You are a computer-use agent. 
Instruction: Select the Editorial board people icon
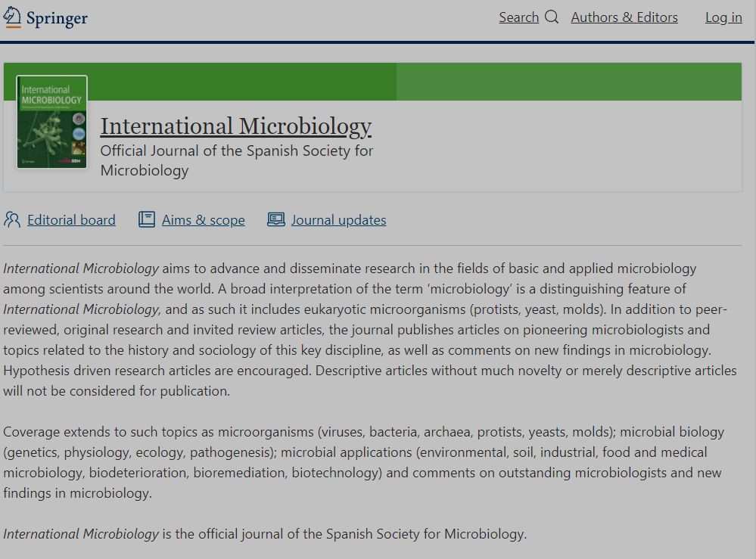pos(11,219)
